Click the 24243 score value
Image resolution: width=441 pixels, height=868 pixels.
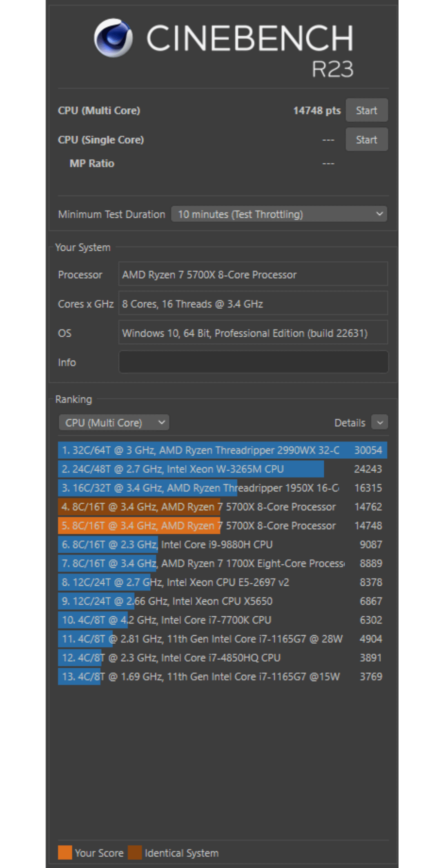tap(368, 469)
